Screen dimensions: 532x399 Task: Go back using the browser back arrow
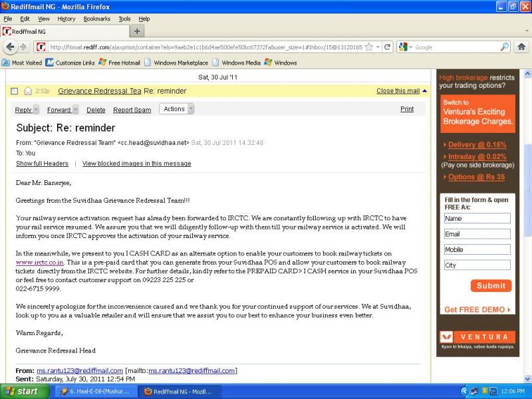click(10, 47)
